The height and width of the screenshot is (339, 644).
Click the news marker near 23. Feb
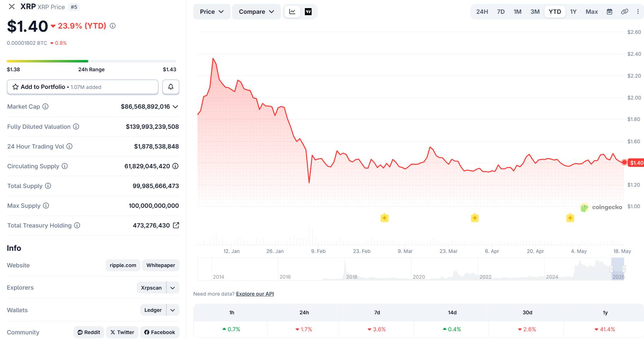[x=384, y=218]
